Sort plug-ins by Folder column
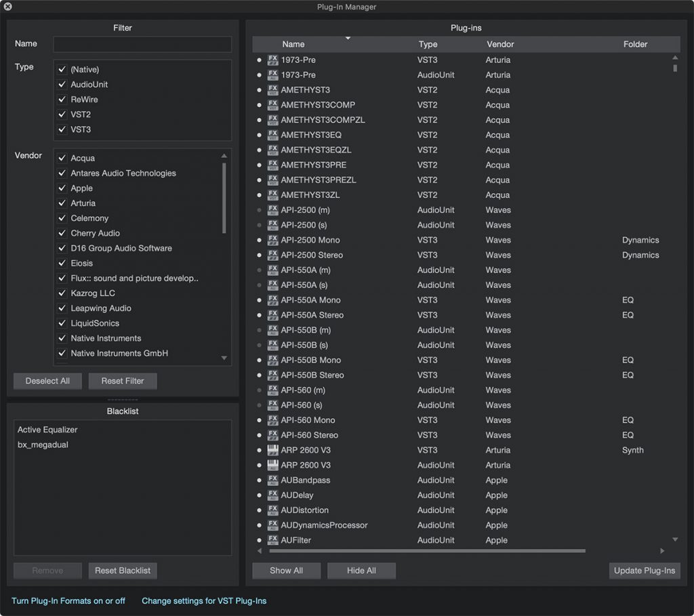694x616 pixels. point(635,44)
